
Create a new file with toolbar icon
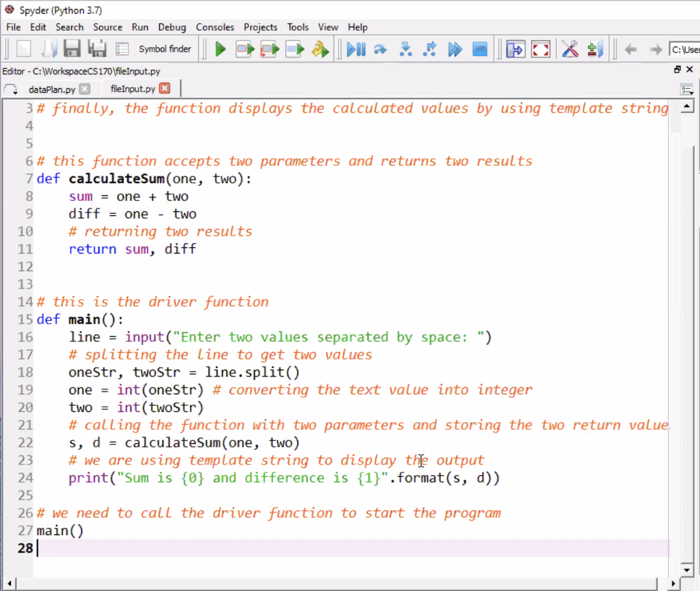coord(24,49)
